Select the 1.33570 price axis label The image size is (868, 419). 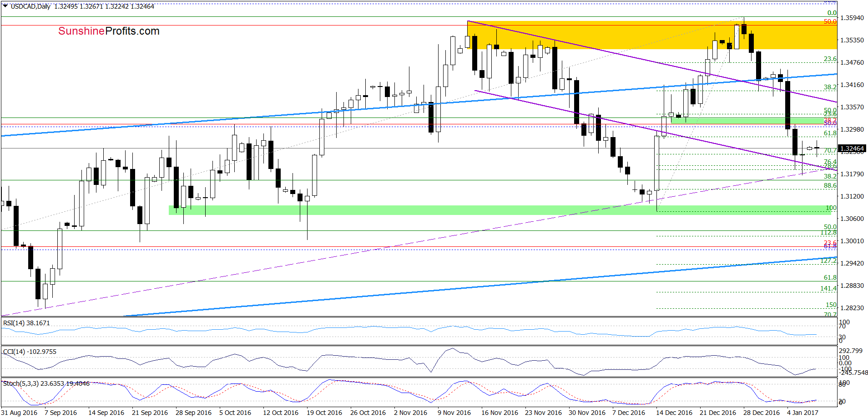[852, 107]
